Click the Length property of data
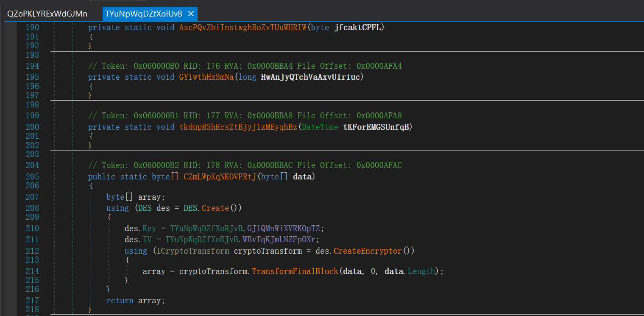The height and width of the screenshot is (316, 644). tap(421, 271)
